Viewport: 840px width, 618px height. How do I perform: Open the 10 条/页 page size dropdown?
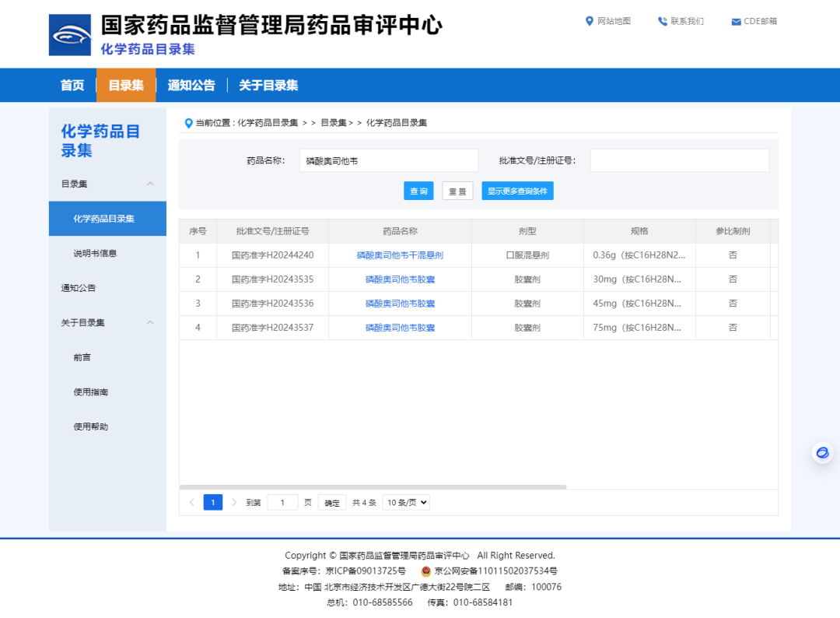coord(406,503)
